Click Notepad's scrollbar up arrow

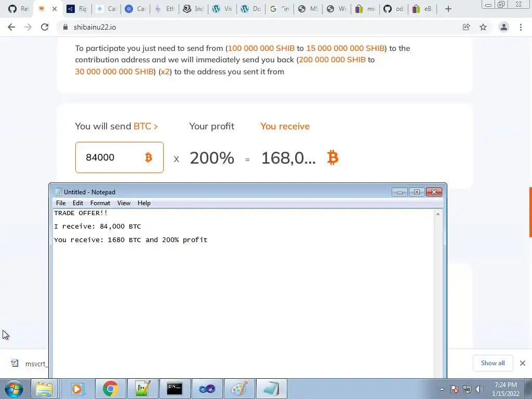point(438,214)
